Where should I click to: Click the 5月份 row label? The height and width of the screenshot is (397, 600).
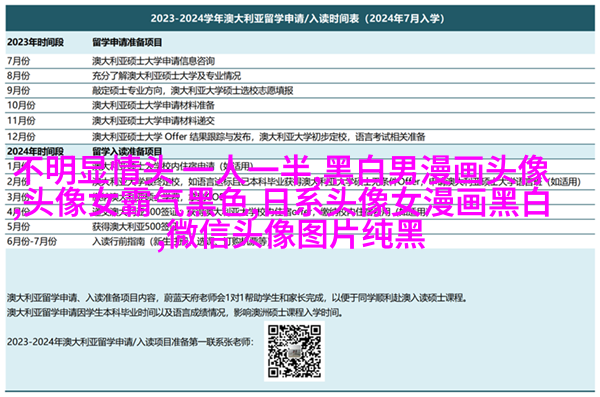click(18, 227)
